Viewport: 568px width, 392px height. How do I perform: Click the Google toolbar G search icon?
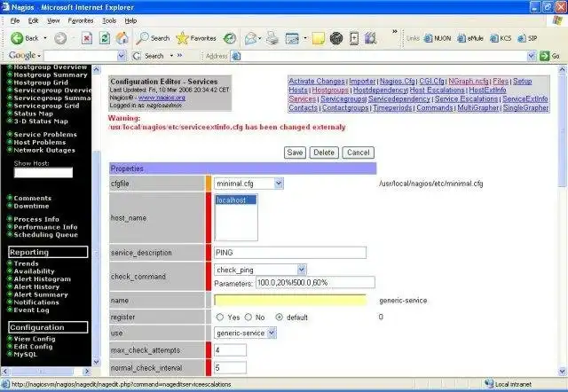[x=137, y=56]
